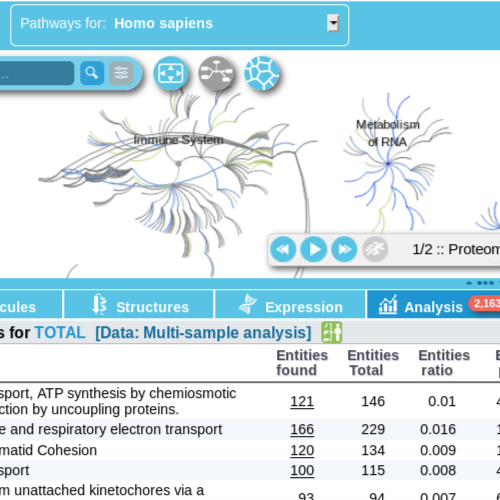Skip forward to next sample
500x500 pixels.
tap(344, 249)
